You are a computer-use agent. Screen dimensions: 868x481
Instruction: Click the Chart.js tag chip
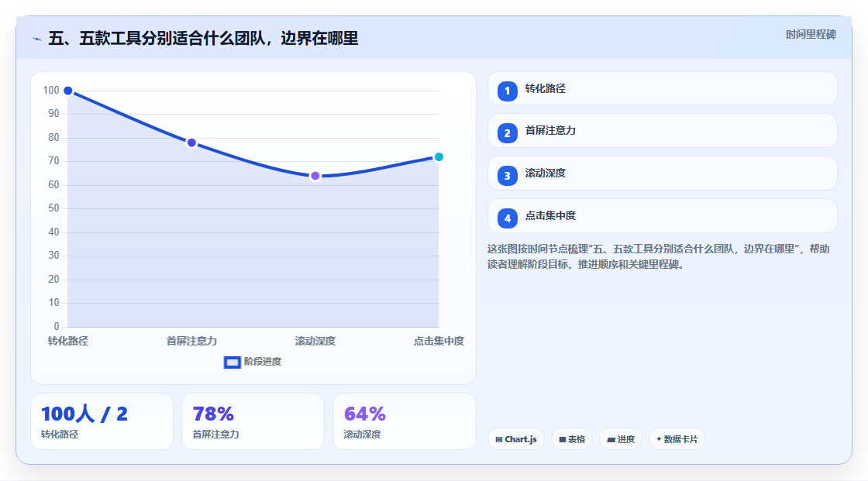516,439
